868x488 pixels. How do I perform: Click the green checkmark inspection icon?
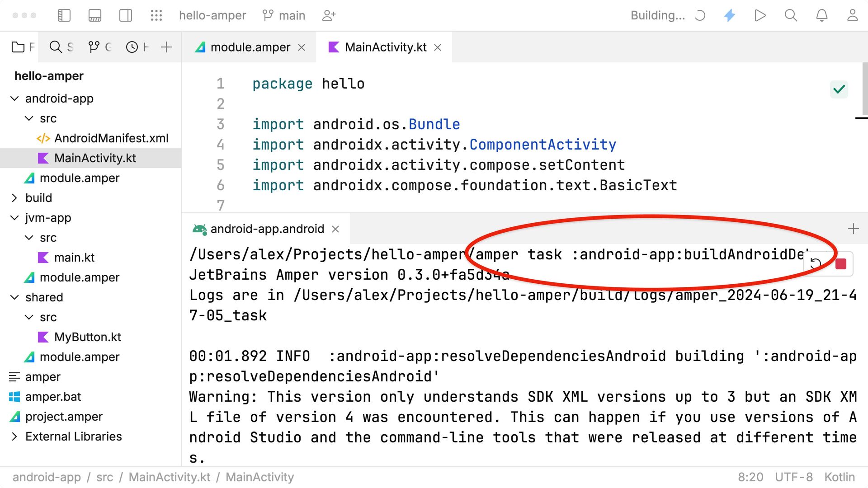click(x=839, y=89)
